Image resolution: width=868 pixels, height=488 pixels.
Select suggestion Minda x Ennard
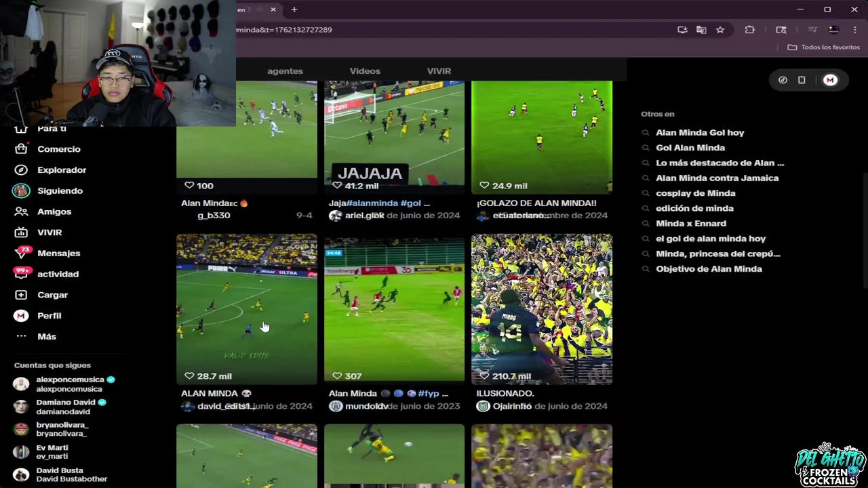(690, 224)
